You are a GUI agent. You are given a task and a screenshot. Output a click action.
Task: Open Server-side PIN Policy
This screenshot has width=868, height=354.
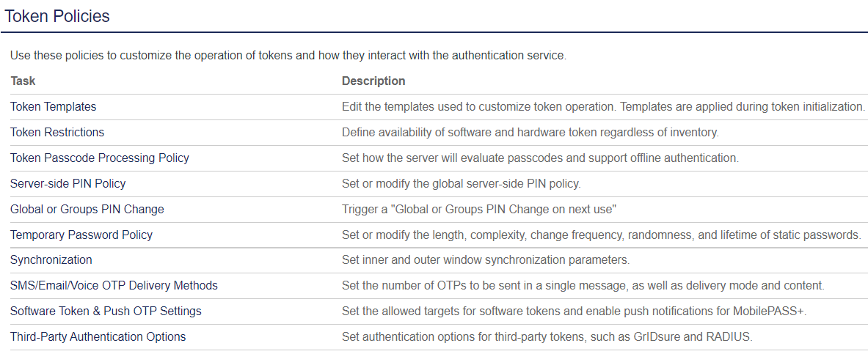click(x=68, y=184)
